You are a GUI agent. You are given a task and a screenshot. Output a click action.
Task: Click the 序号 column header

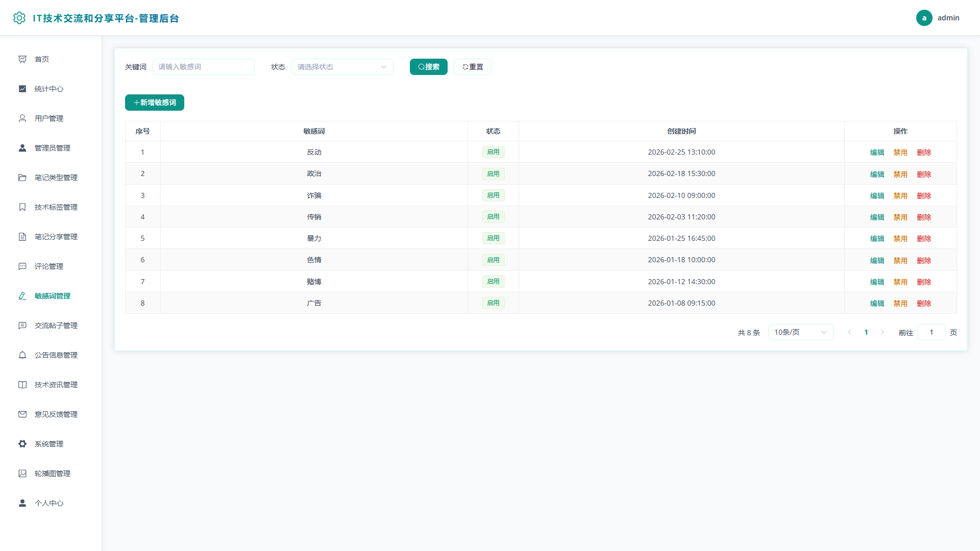pyautogui.click(x=142, y=131)
